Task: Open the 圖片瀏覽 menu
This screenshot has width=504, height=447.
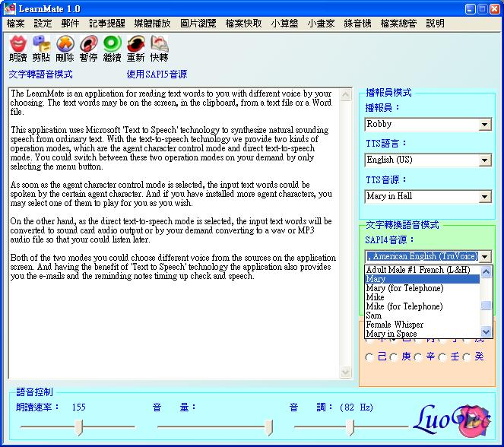Action: [198, 24]
